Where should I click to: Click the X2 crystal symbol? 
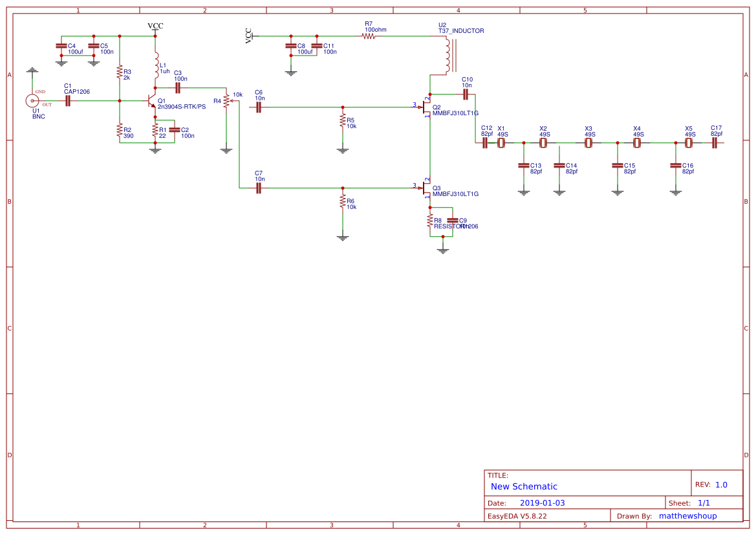click(543, 143)
